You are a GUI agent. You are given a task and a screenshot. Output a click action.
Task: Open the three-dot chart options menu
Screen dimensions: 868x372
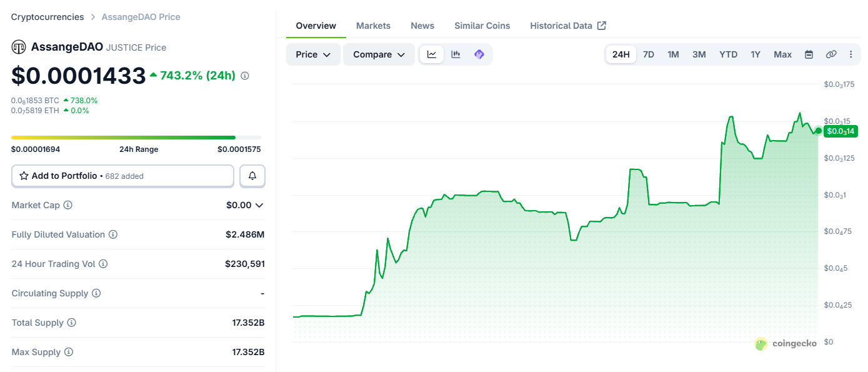[851, 54]
